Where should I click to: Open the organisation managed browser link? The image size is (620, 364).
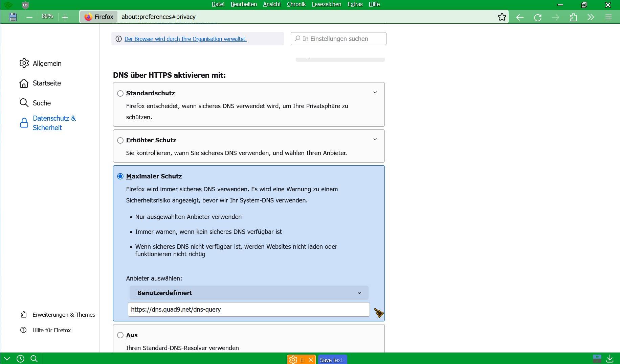[x=185, y=39]
